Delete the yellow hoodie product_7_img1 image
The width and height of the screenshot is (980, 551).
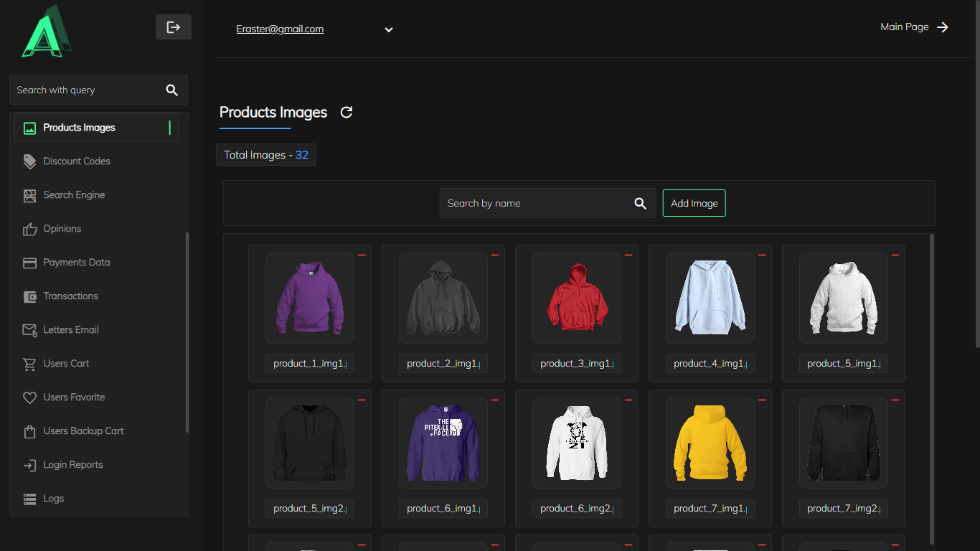pos(762,400)
